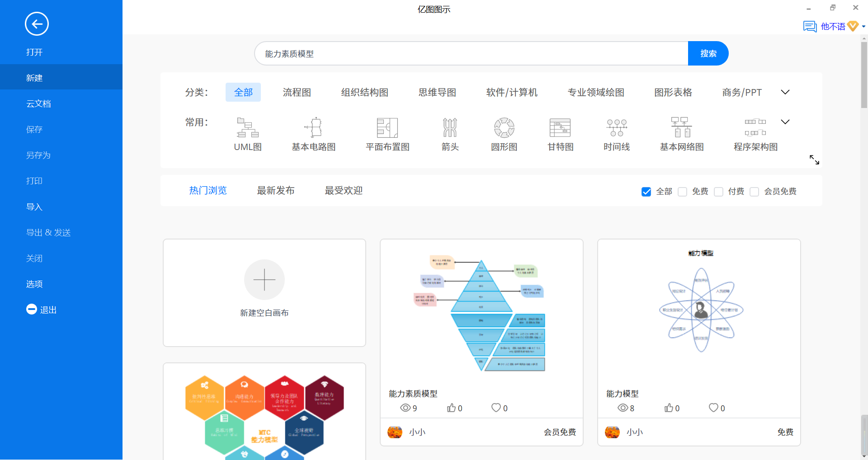Screen dimensions: 868x460
Task: Open the 甘特图 template icon
Action: click(560, 128)
